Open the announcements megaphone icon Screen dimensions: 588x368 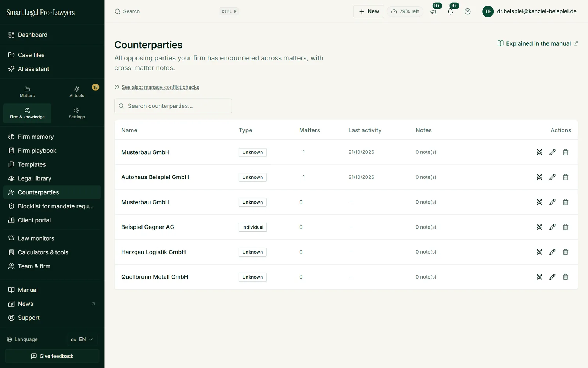pos(434,11)
